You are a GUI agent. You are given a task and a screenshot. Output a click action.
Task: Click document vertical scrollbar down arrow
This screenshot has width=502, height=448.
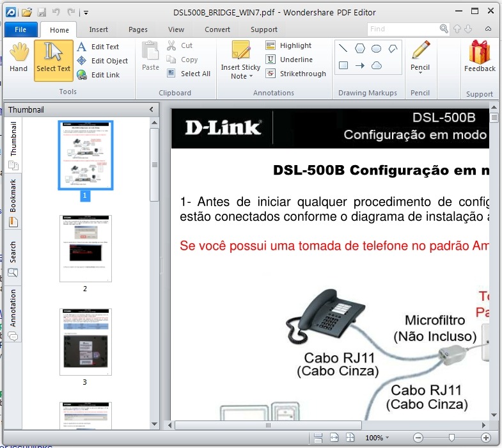click(x=494, y=415)
